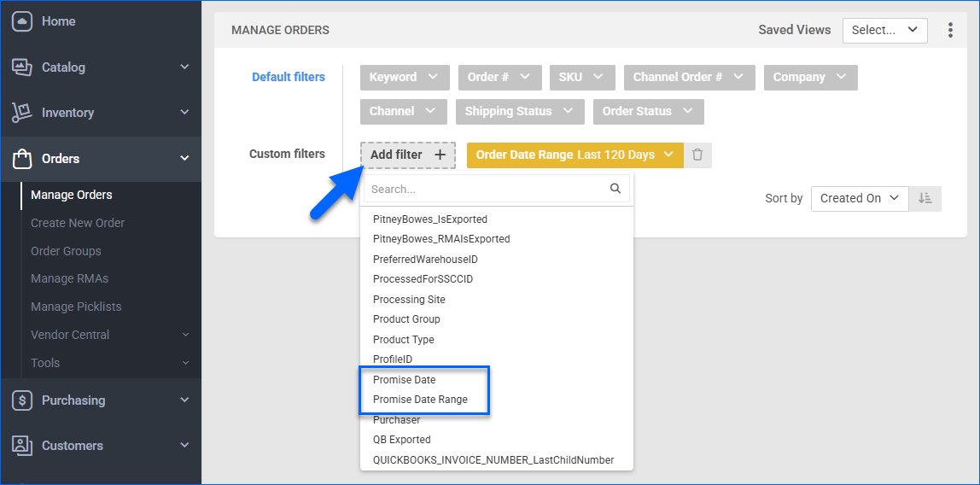Select Promise Date Range from the list
Image resolution: width=980 pixels, height=485 pixels.
coord(420,400)
